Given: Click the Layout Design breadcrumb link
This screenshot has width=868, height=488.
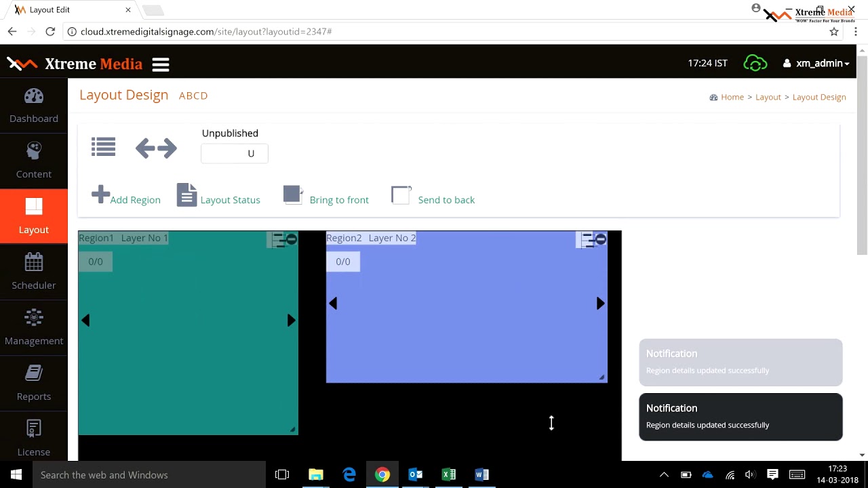Looking at the screenshot, I should [x=819, y=97].
